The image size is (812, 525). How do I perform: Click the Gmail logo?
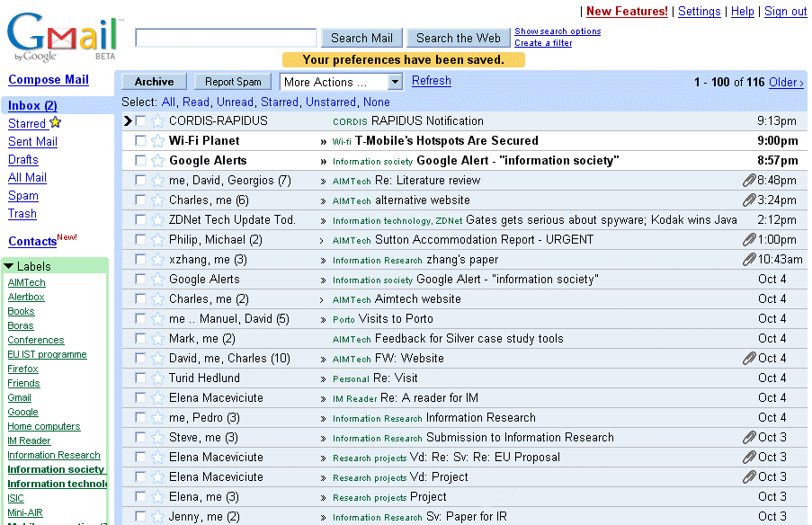65,36
